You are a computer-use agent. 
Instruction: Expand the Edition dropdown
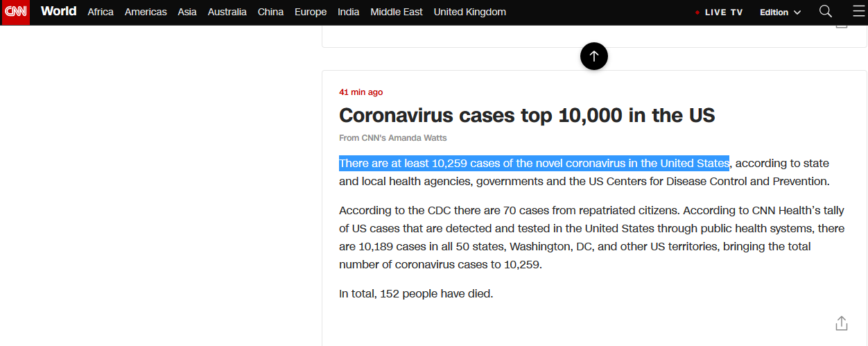pos(780,12)
